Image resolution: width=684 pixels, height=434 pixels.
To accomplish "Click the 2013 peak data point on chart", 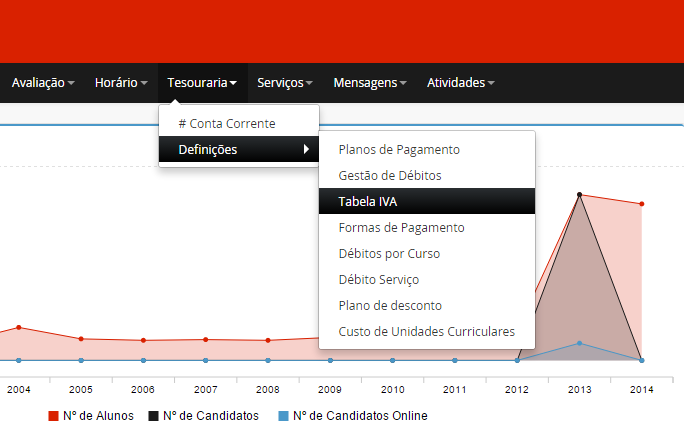I will [579, 194].
